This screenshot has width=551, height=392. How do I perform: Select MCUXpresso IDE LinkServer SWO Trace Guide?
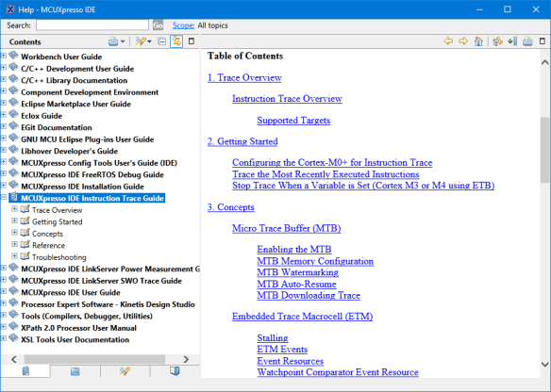(x=102, y=281)
